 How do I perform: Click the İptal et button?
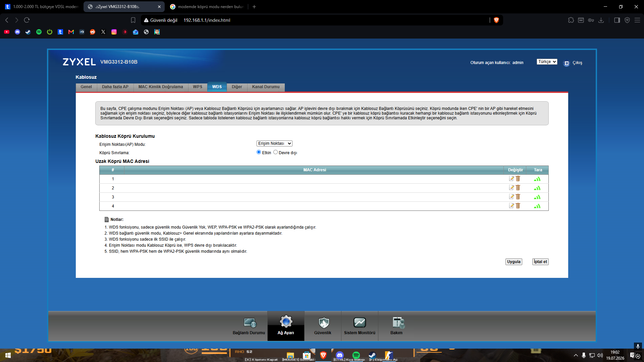540,262
